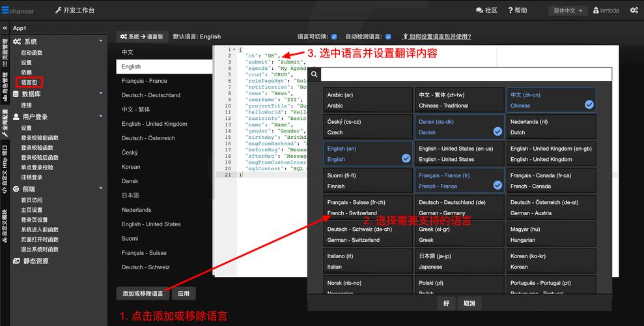Select Deutsch - Deutschland in the language list
The height and width of the screenshot is (326, 644).
click(x=151, y=95)
